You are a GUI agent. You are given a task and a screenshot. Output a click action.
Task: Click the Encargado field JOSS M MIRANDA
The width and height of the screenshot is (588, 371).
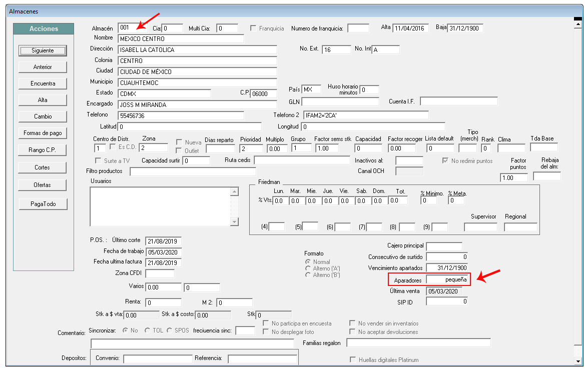(197, 104)
